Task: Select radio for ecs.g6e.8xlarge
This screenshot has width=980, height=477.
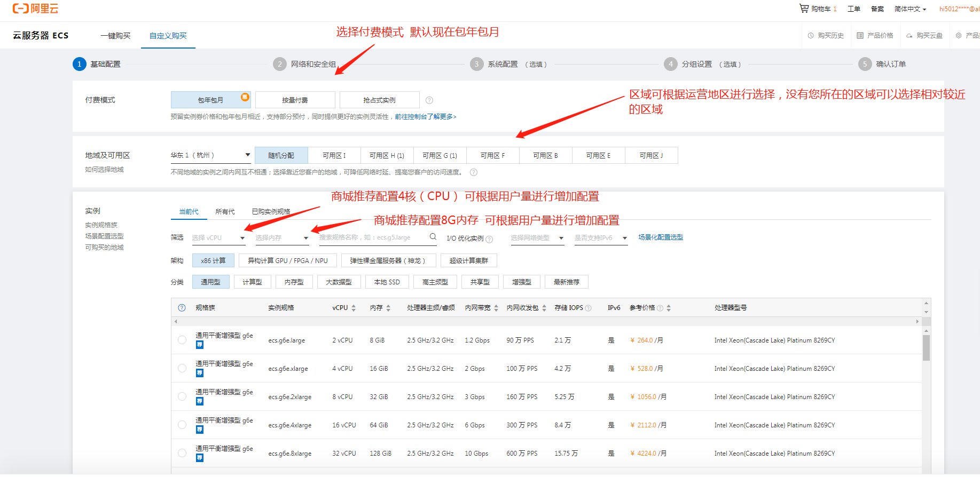Action: 182,453
